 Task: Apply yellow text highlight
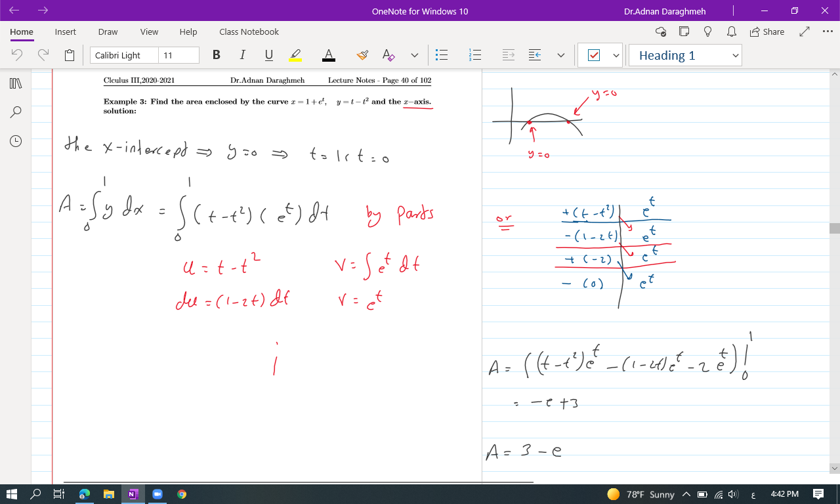click(x=295, y=55)
